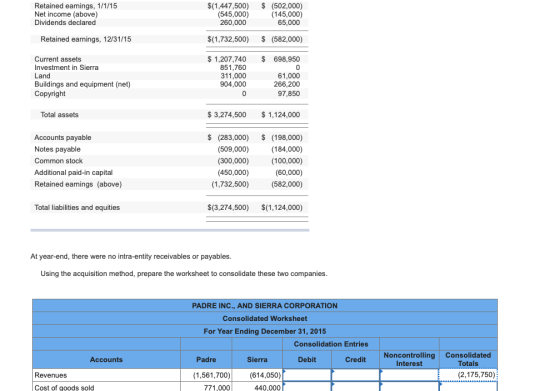Click 'At year-end, there were no intra-entity' sentence
The width and height of the screenshot is (560, 391).
pos(131,256)
